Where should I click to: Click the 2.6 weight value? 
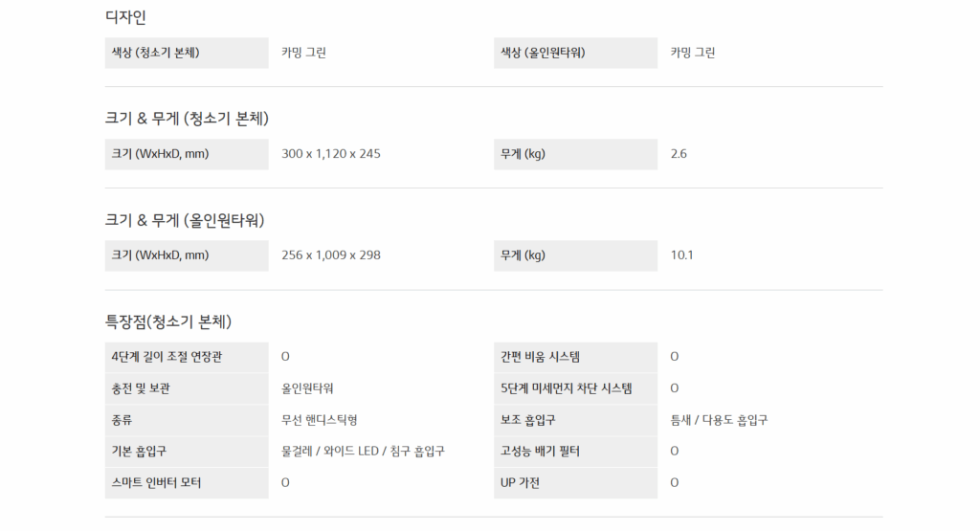tap(679, 153)
